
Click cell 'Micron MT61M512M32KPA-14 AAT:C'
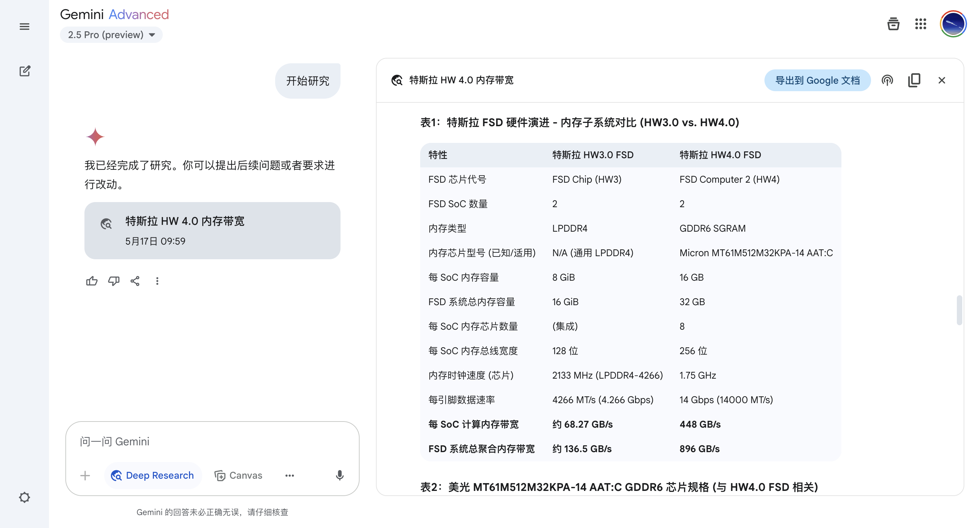click(756, 253)
